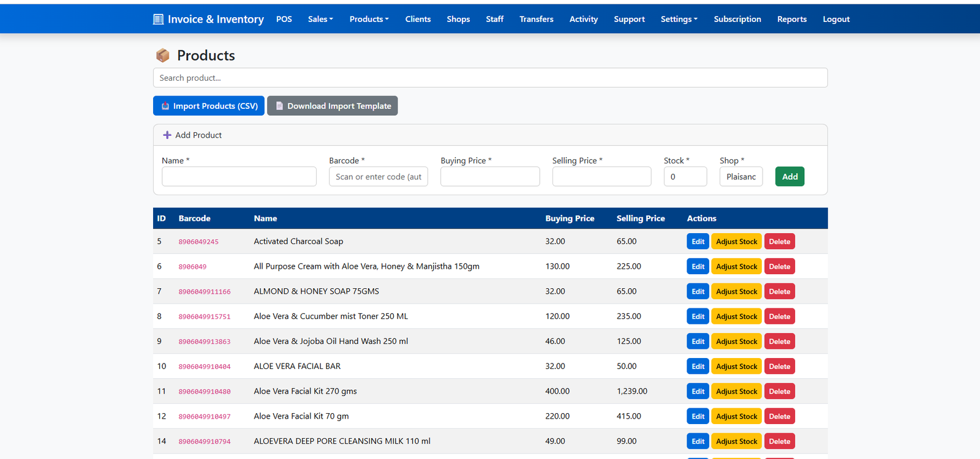This screenshot has width=980, height=459.
Task: Navigate to the Transfers page
Action: coord(536,19)
